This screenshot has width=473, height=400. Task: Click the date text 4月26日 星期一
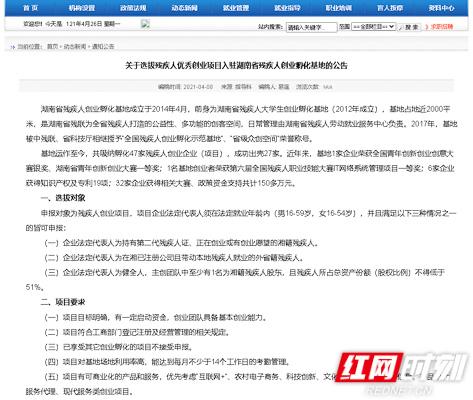click(100, 24)
